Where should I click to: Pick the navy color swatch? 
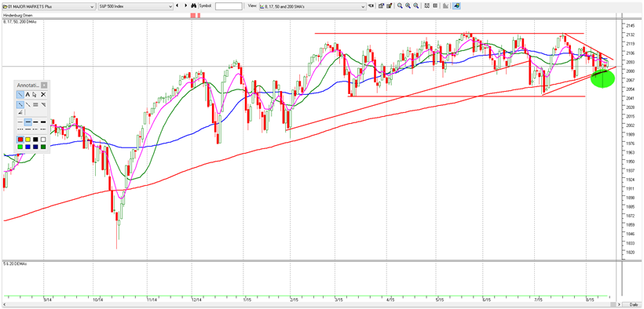pos(35,147)
